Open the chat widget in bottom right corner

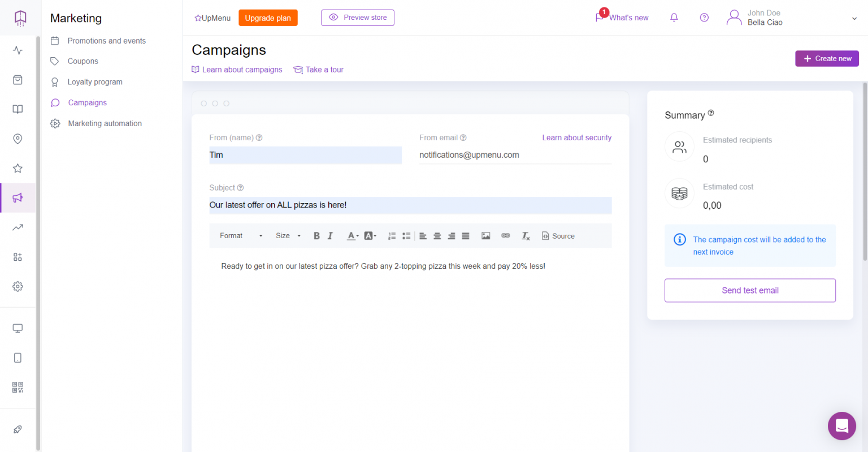(841, 426)
